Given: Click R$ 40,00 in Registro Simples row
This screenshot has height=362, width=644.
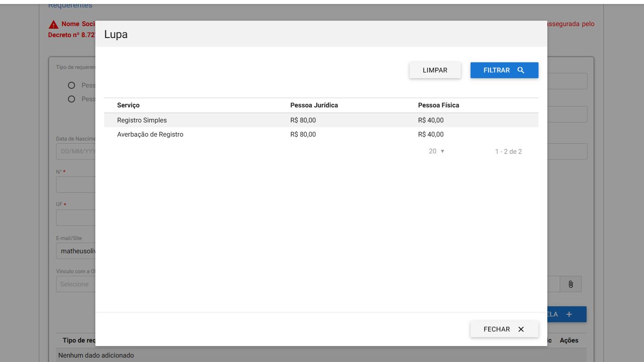Looking at the screenshot, I should [x=431, y=120].
